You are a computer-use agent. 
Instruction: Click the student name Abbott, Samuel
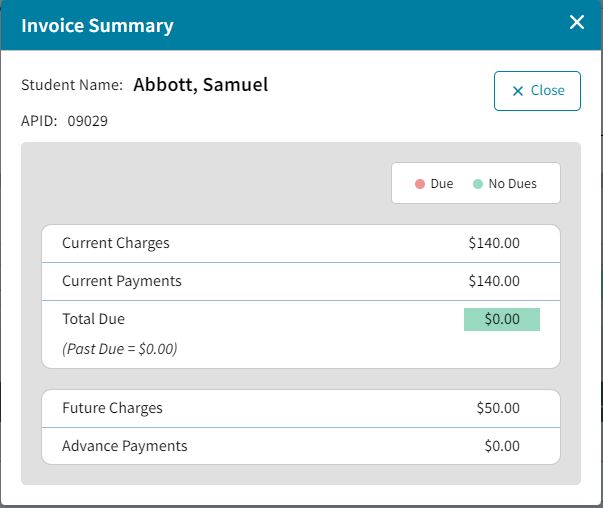(201, 85)
